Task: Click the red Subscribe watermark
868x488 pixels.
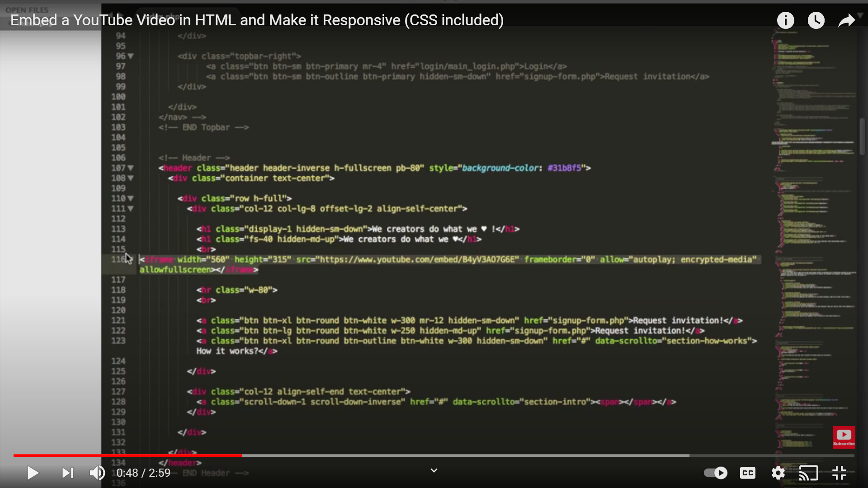Action: (844, 437)
